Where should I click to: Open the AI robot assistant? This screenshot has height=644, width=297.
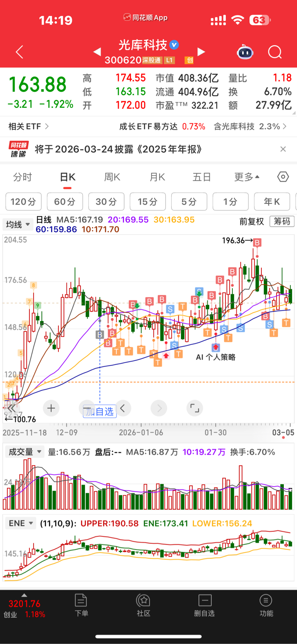pos(245,52)
